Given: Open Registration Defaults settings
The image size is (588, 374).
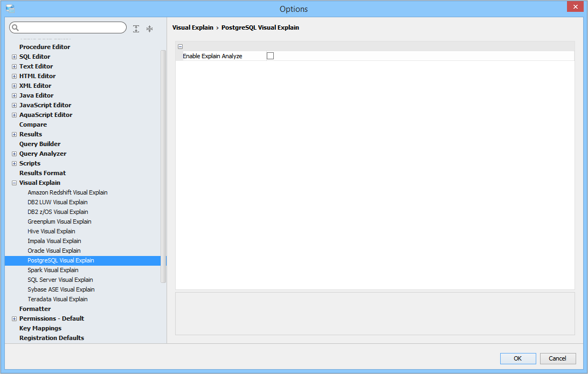Looking at the screenshot, I should (52, 338).
